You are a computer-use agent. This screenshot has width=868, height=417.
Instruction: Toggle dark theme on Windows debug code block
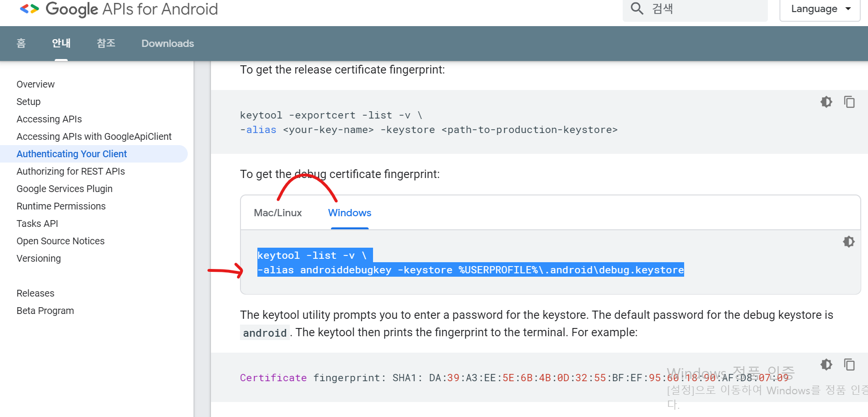point(849,241)
